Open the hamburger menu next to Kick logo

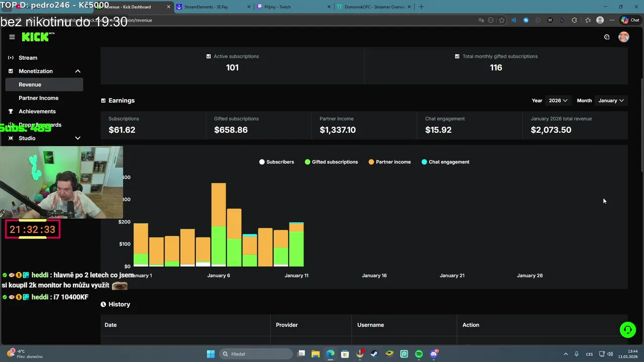(x=12, y=37)
